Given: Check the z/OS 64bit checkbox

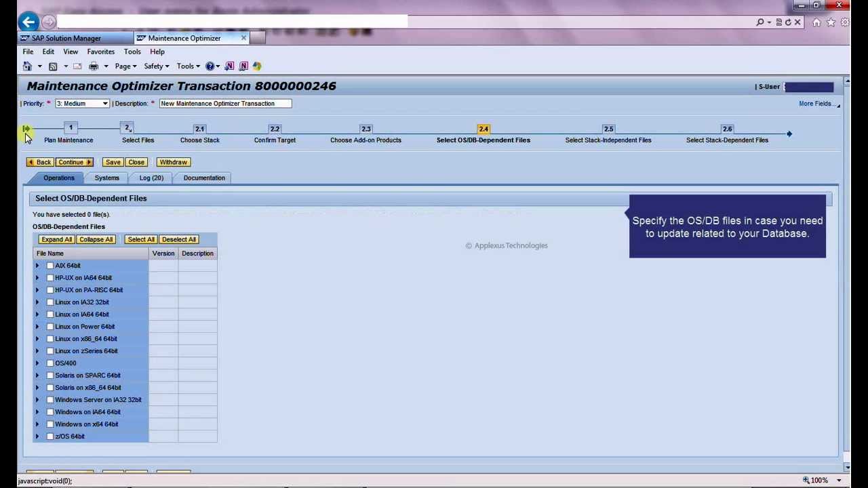Looking at the screenshot, I should [50, 436].
